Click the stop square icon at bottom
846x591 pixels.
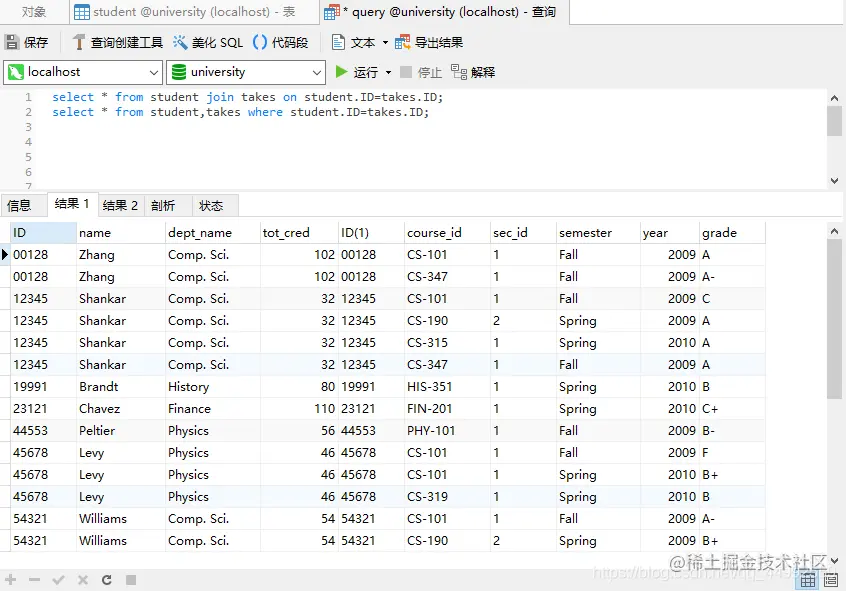pyautogui.click(x=131, y=580)
